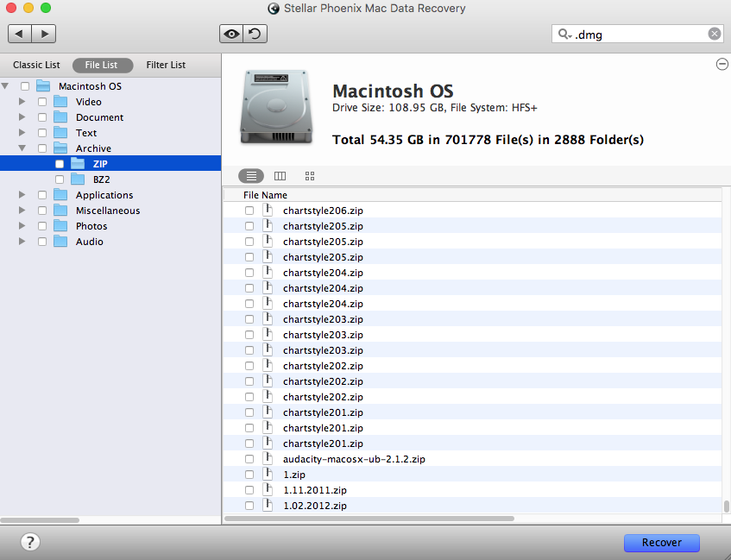Viewport: 731px width, 560px height.
Task: Switch to list view icon
Action: point(251,176)
